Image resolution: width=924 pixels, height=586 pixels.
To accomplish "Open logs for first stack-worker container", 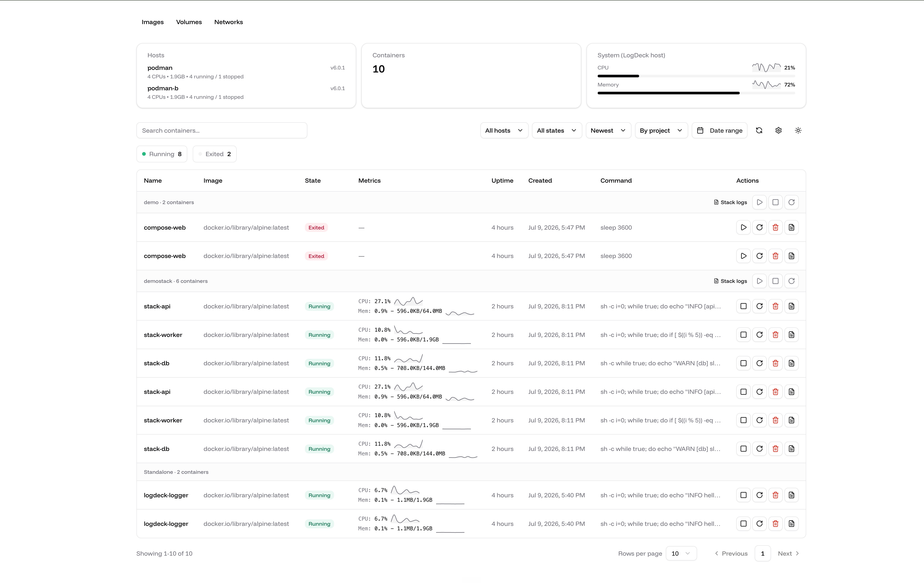I will [791, 335].
